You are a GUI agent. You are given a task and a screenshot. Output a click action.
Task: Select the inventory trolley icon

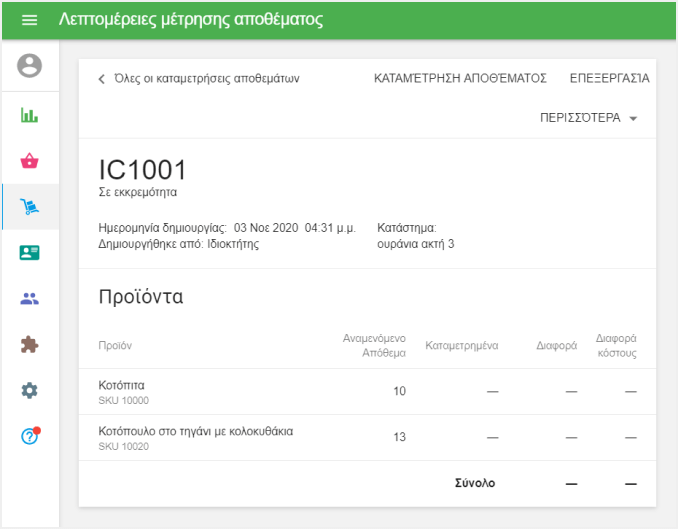point(30,207)
